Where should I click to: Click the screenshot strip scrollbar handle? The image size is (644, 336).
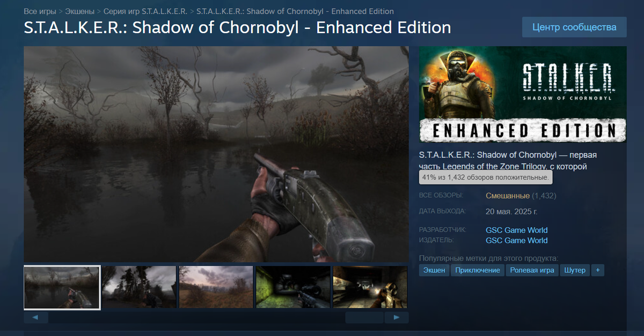point(364,318)
